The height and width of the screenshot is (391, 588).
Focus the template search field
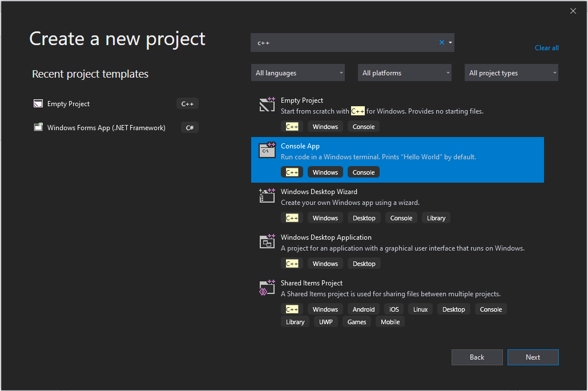pos(343,43)
